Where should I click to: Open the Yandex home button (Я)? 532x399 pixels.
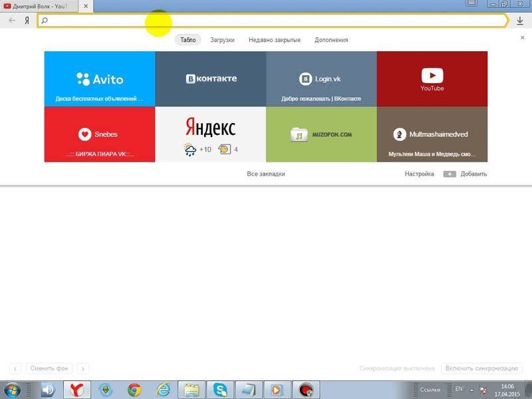(x=27, y=21)
